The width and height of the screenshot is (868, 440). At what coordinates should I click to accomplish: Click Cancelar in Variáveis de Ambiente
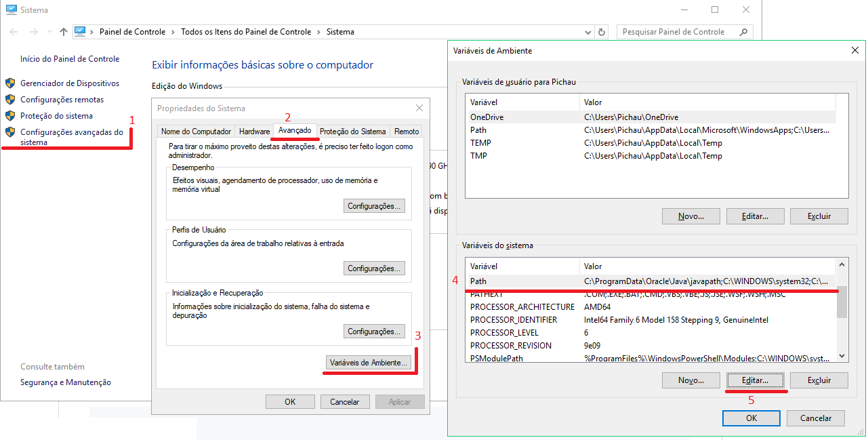[816, 418]
